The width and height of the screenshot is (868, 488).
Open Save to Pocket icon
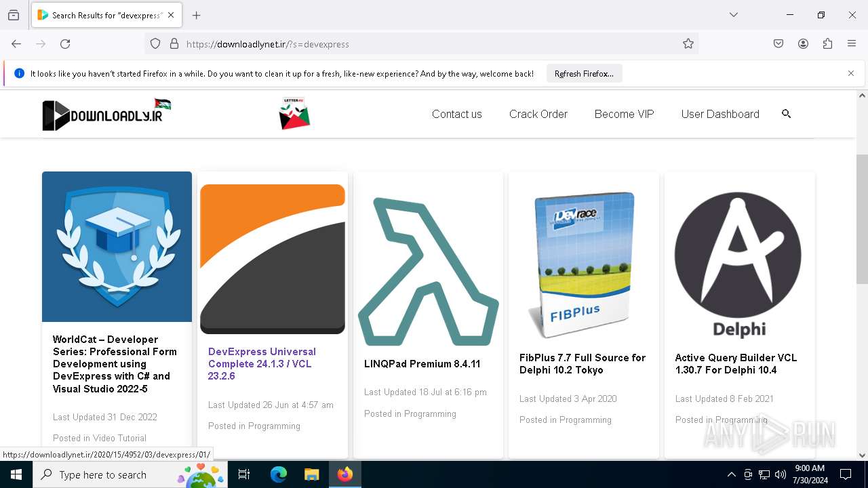(x=778, y=43)
